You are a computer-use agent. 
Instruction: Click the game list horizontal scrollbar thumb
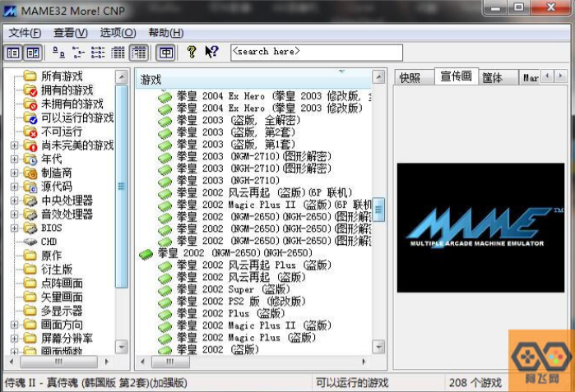point(170,362)
